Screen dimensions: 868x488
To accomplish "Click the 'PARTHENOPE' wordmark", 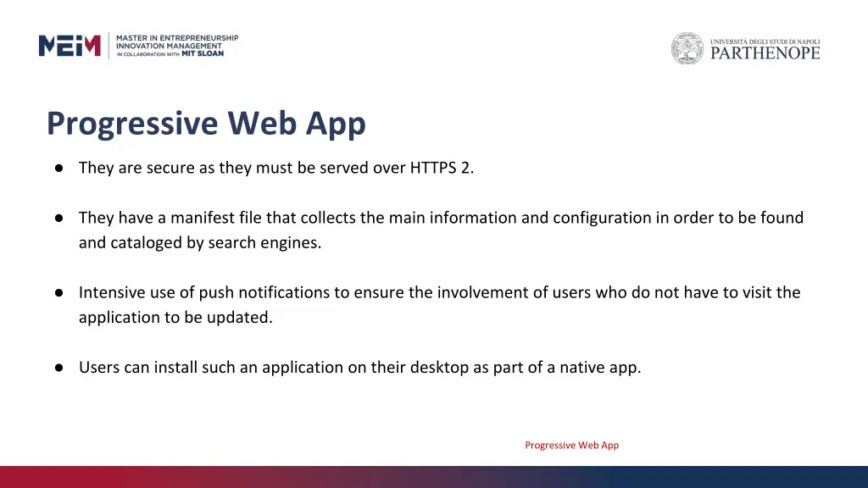I will pos(765,53).
